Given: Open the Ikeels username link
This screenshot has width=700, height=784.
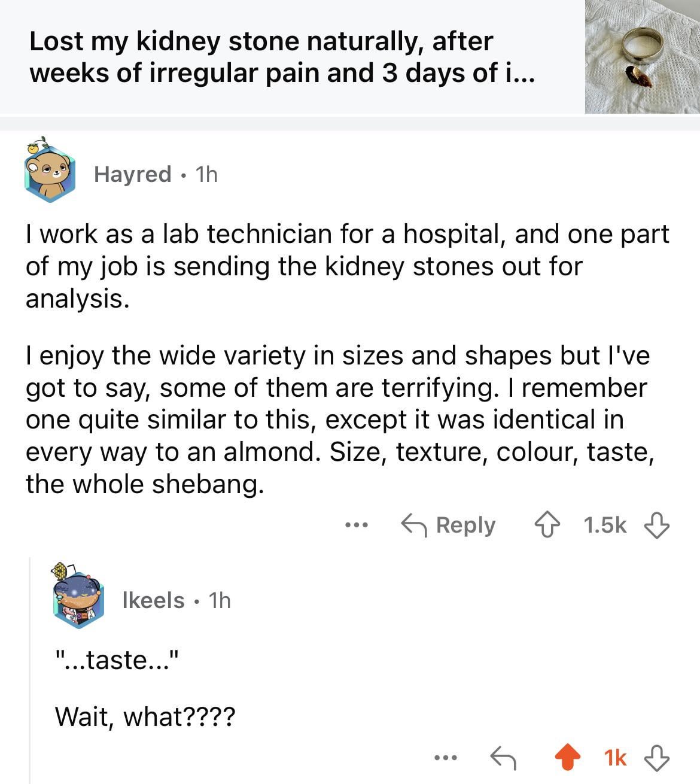Looking at the screenshot, I should (x=153, y=600).
